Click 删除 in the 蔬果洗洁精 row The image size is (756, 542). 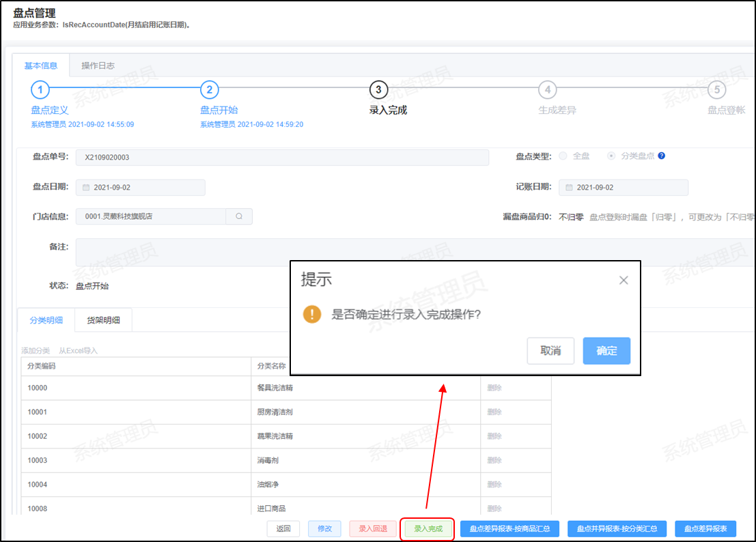[x=494, y=436]
